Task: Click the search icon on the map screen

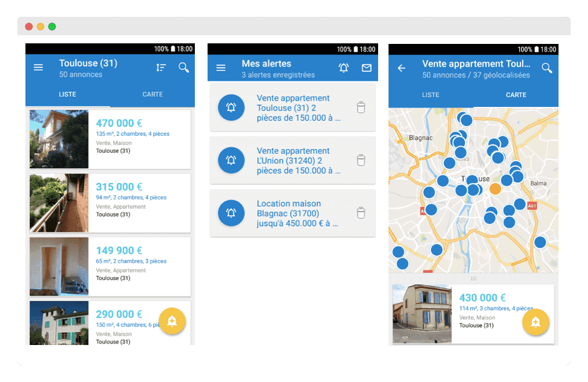Action: tap(546, 68)
